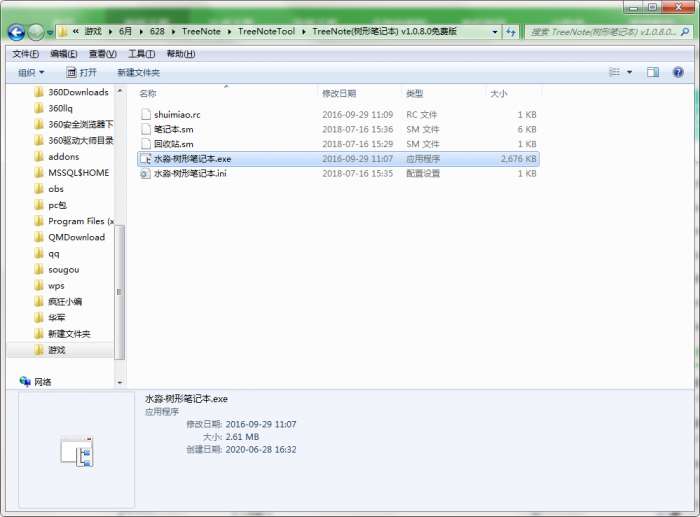Click the 回收站.sm file name
The width and height of the screenshot is (700, 517).
click(x=174, y=144)
